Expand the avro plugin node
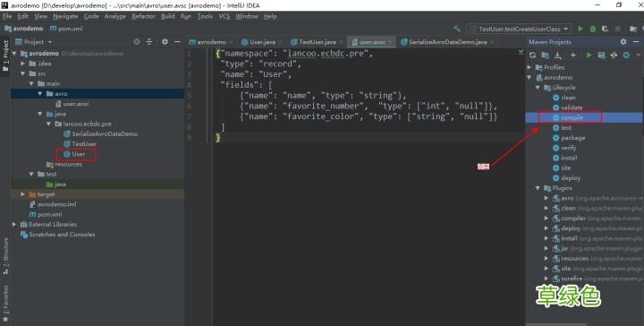This screenshot has width=644, height=326. tap(547, 198)
